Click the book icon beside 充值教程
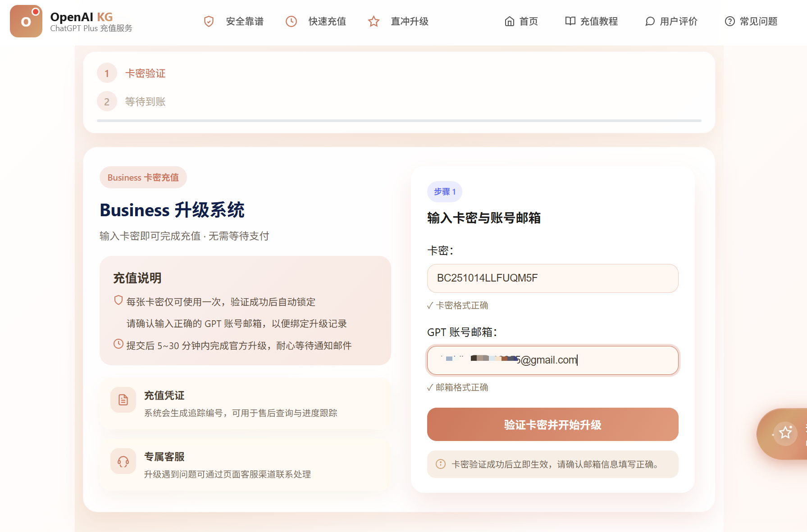Image resolution: width=807 pixels, height=532 pixels. [570, 21]
